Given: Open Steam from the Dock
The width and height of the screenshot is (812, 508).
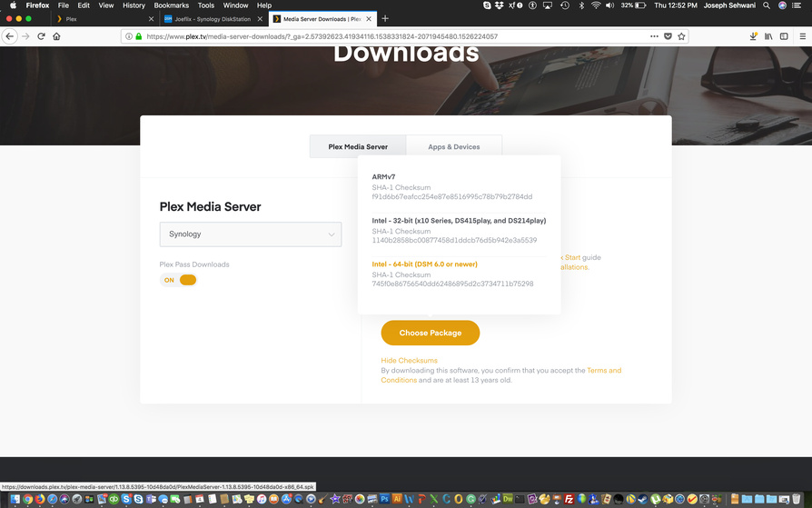Looking at the screenshot, I should coord(643,499).
